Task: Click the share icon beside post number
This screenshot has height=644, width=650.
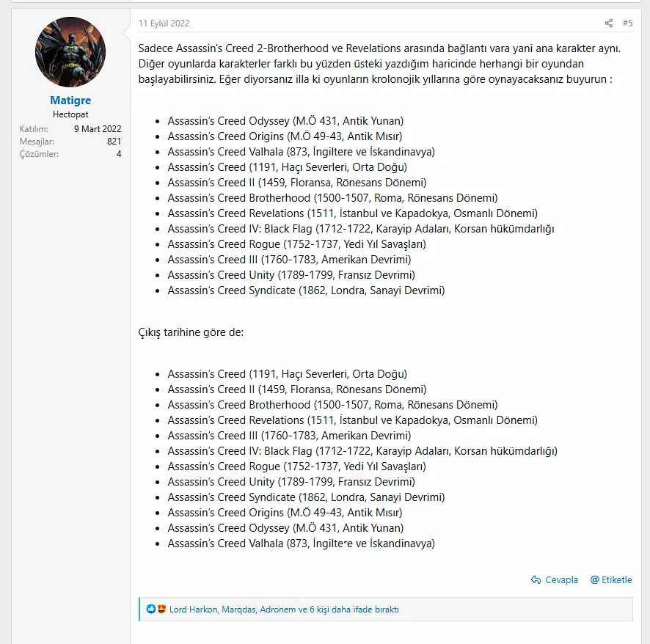Action: point(608,23)
